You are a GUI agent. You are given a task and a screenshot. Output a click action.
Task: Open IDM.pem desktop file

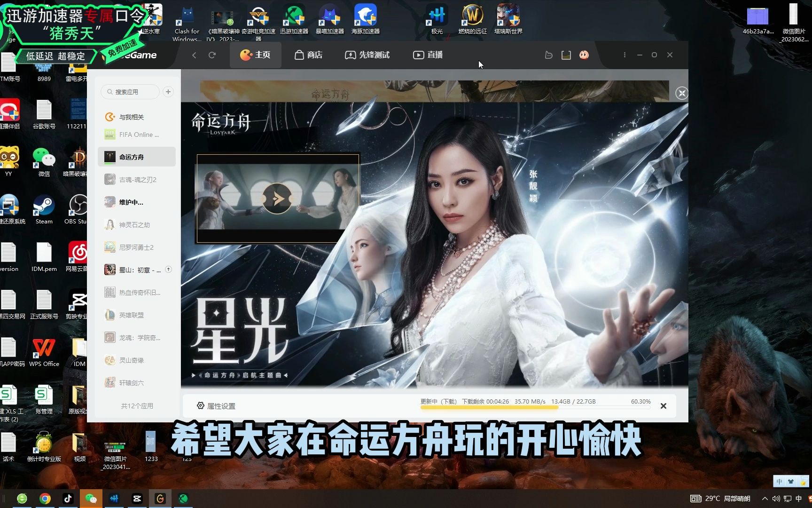click(x=44, y=257)
